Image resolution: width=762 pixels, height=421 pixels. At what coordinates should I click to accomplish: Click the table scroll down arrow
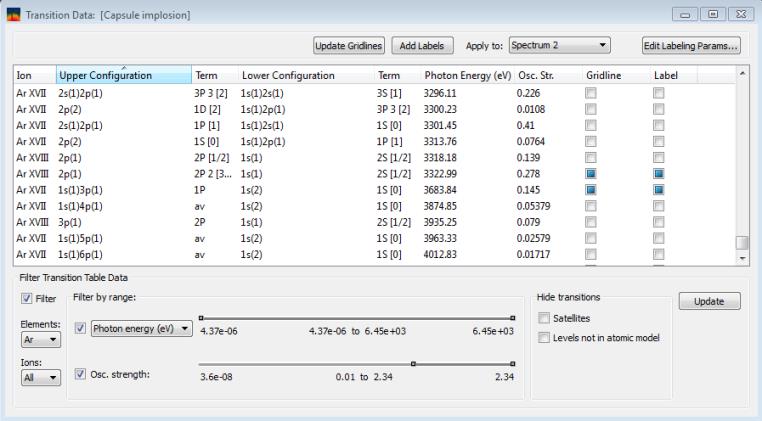click(741, 258)
